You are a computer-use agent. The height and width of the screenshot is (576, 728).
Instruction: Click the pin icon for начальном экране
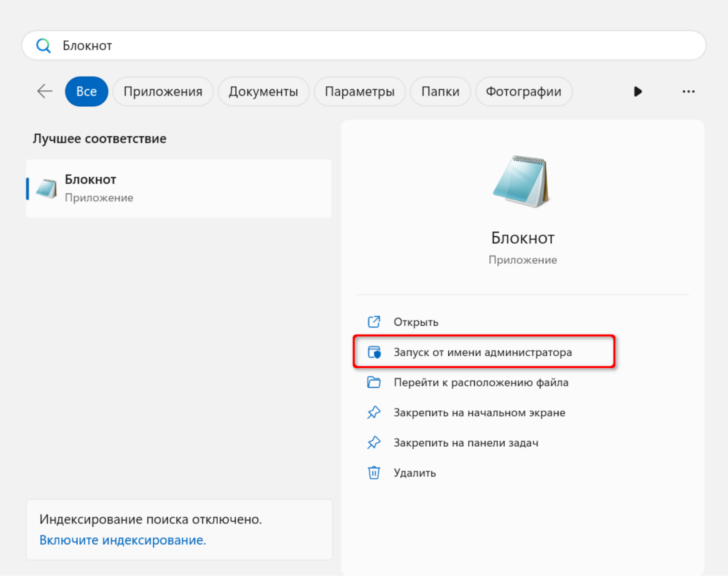374,413
